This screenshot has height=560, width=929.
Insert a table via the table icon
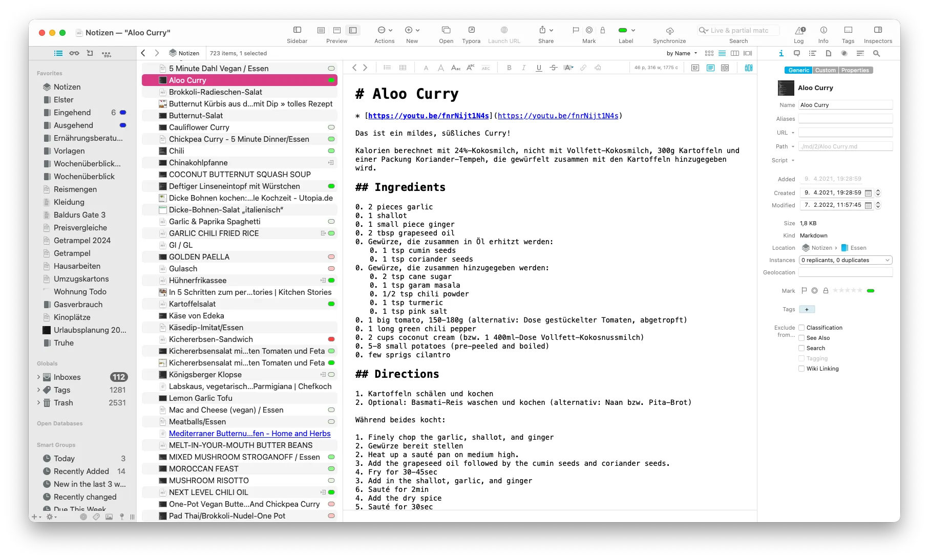[x=403, y=67]
